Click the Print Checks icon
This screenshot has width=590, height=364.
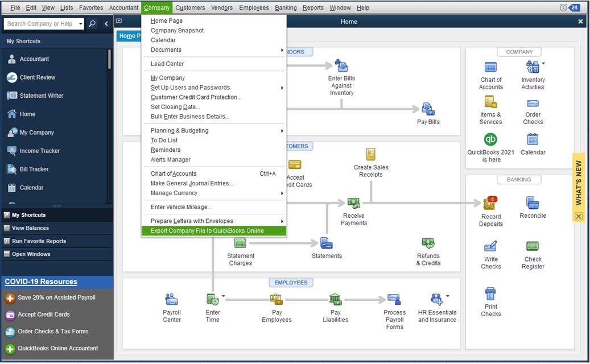[x=490, y=293]
